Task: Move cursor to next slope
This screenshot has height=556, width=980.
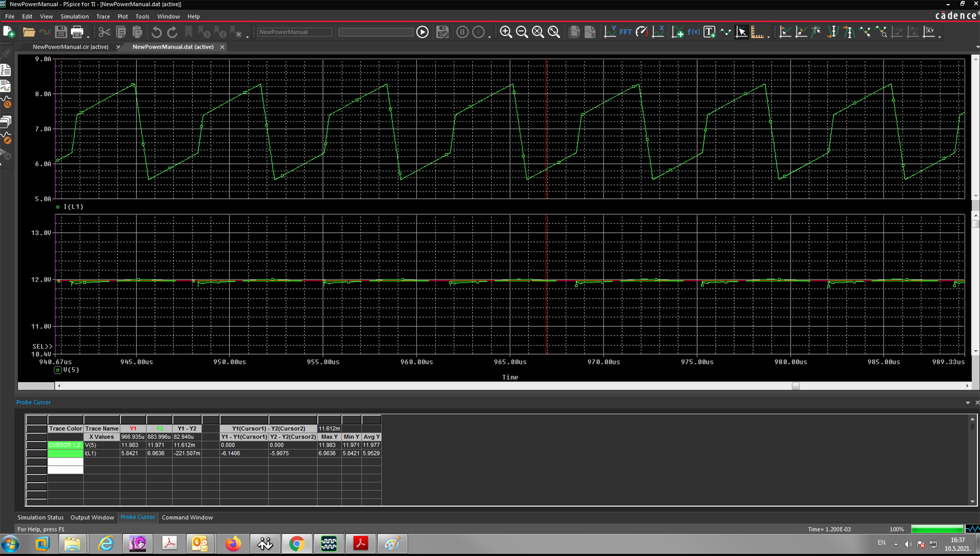Action: click(x=817, y=32)
